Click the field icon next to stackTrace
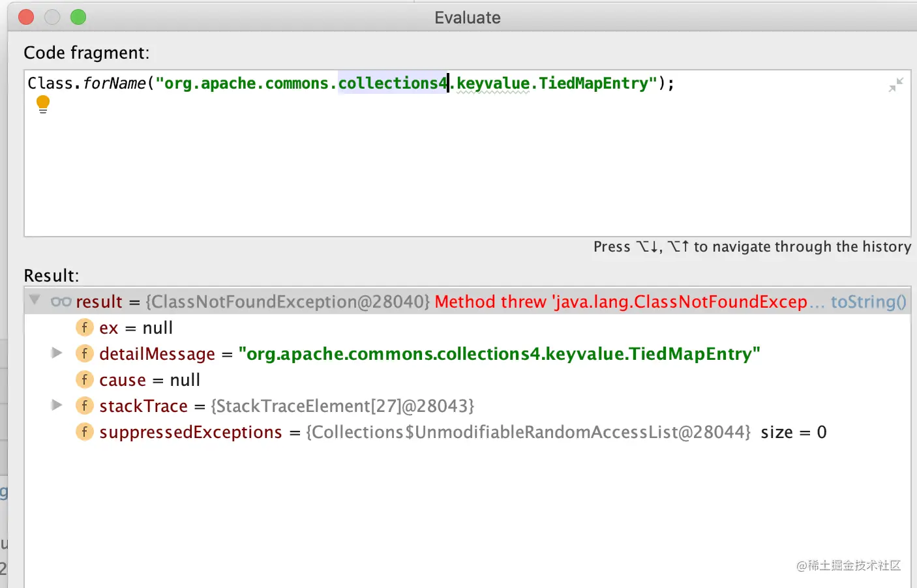Viewport: 917px width, 588px height. tap(85, 405)
